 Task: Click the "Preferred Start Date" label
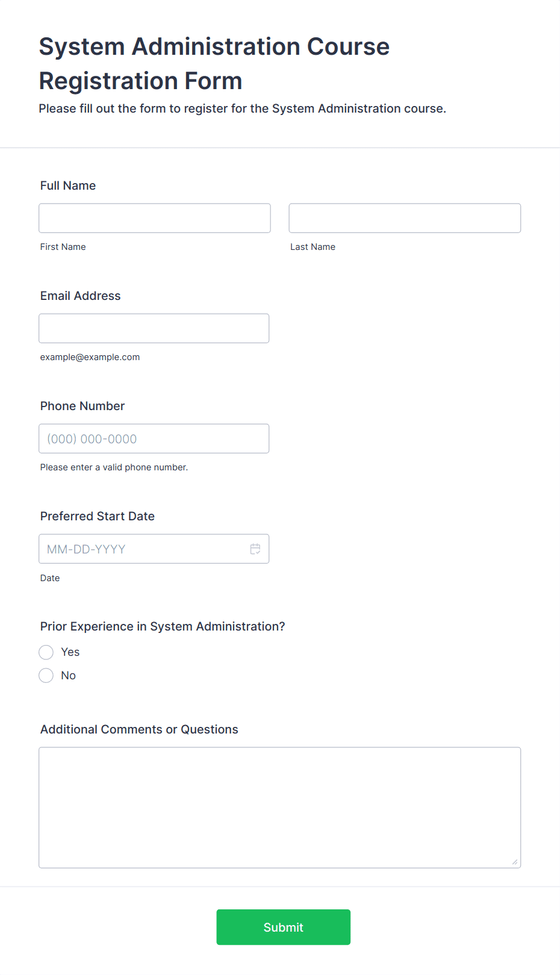(98, 516)
